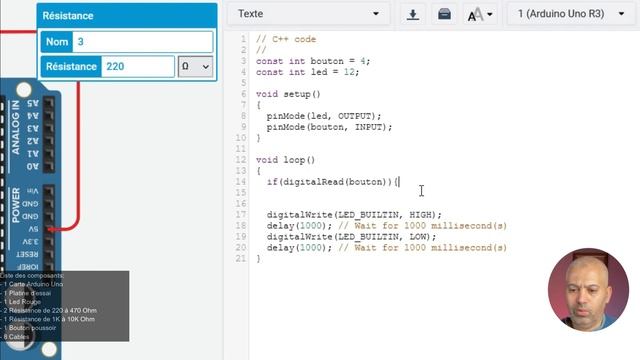Click the A0 analog pin on Arduino

[49, 167]
